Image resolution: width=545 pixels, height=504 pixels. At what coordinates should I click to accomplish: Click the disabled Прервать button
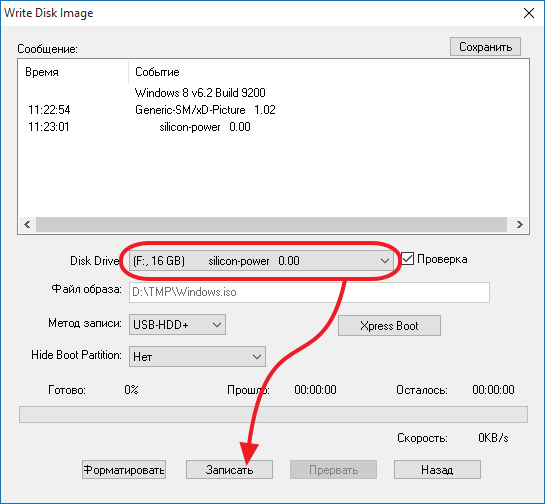point(333,470)
